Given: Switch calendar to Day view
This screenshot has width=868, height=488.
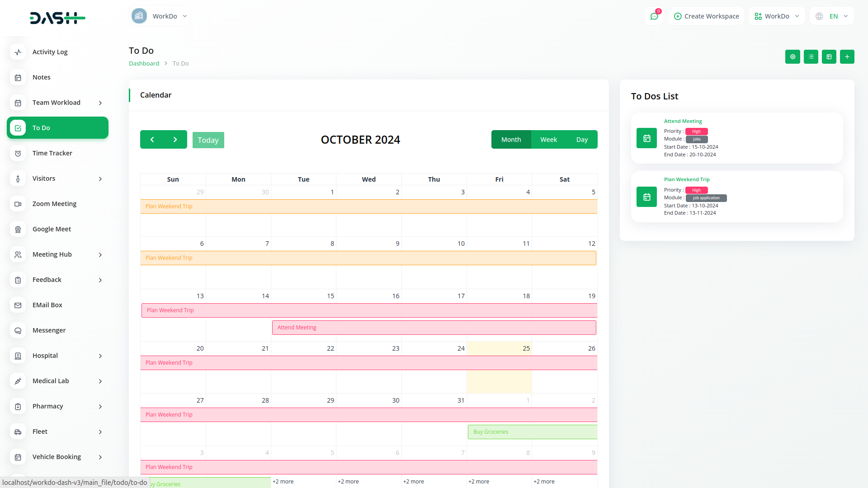Looking at the screenshot, I should point(582,140).
